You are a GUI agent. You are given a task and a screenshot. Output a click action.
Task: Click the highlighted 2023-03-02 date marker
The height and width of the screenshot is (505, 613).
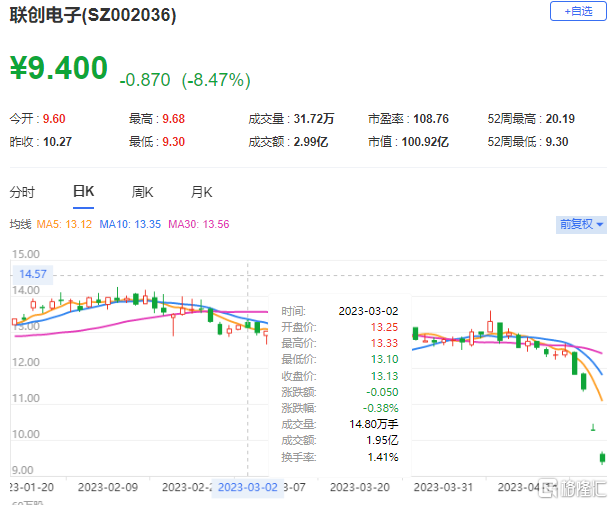coord(247,487)
